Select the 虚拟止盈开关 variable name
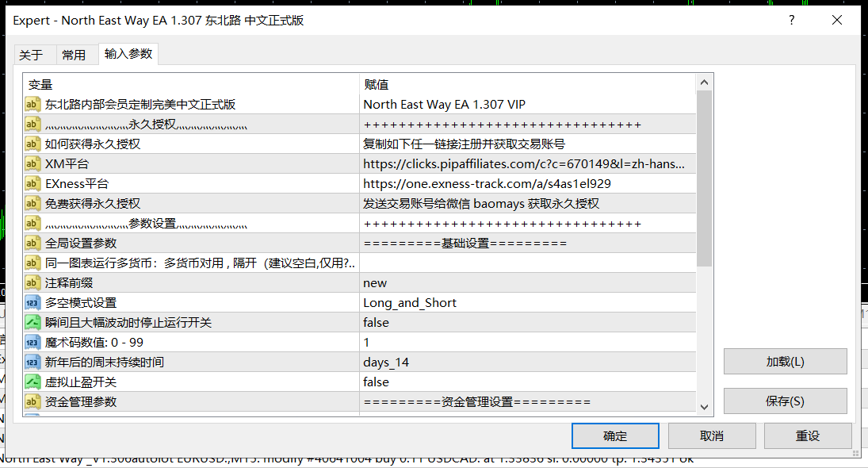 (x=81, y=382)
